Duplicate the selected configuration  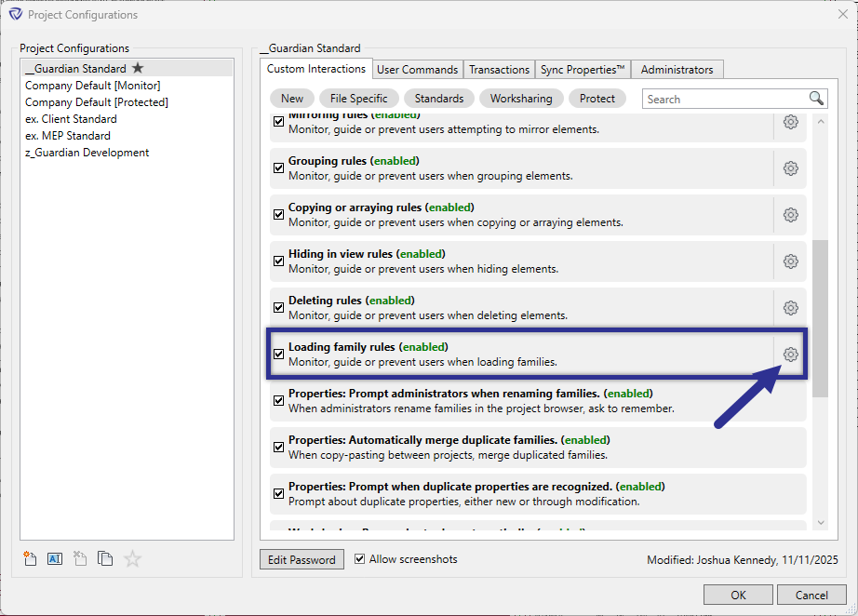(x=105, y=558)
